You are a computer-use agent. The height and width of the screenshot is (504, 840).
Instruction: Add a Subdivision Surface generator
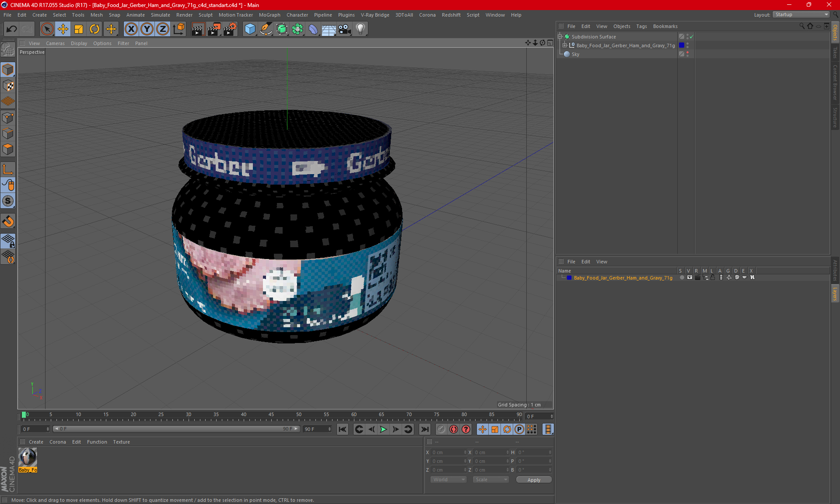point(282,29)
